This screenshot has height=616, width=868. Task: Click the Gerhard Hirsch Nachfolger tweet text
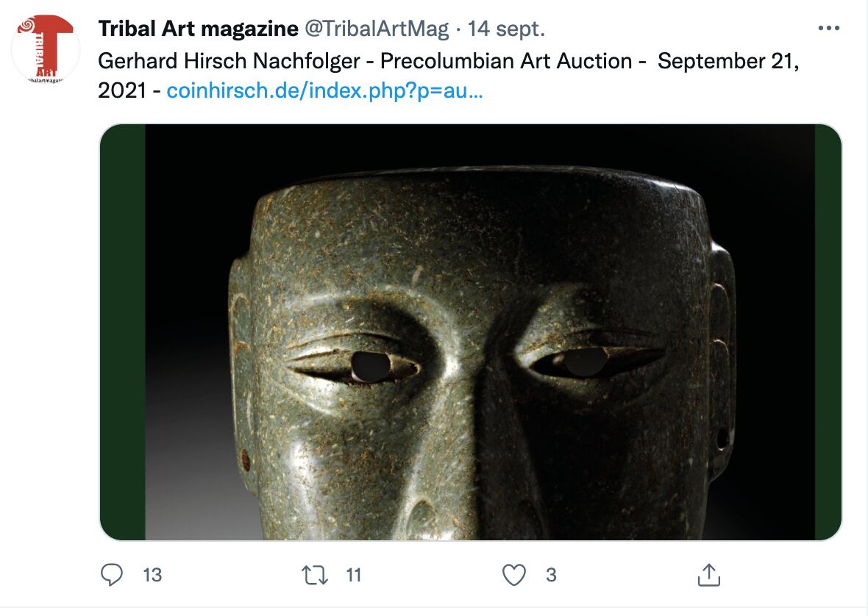click(x=368, y=61)
